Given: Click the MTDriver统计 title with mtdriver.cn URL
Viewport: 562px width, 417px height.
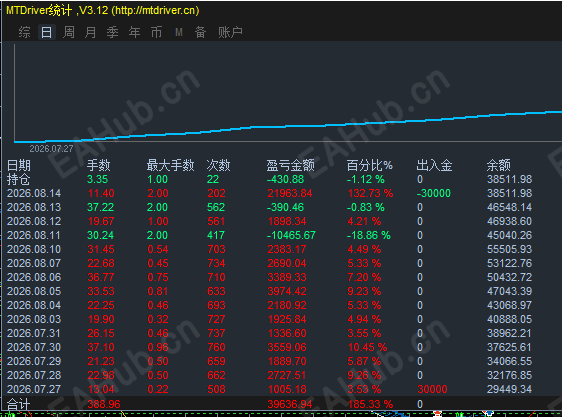Looking at the screenshot, I should tap(103, 10).
